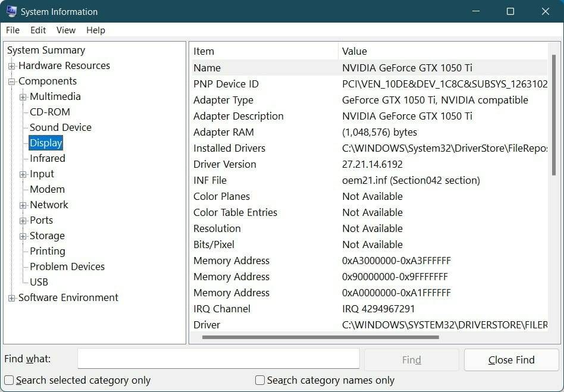
Task: Expand the Ports node
Action: coord(21,220)
